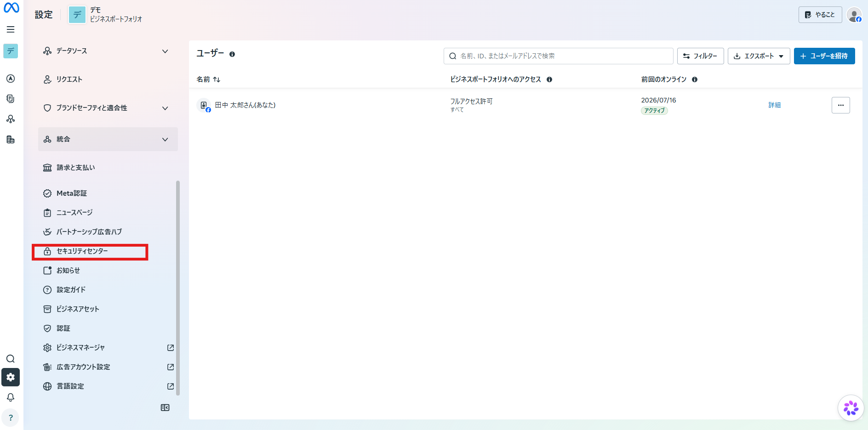Open お知らせ settings
The width and height of the screenshot is (868, 430).
108,271
